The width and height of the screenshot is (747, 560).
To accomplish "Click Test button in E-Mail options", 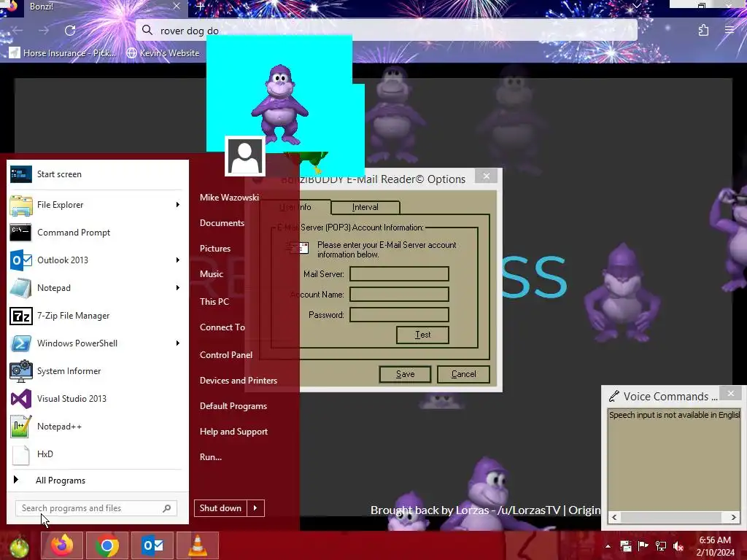I will tap(422, 335).
